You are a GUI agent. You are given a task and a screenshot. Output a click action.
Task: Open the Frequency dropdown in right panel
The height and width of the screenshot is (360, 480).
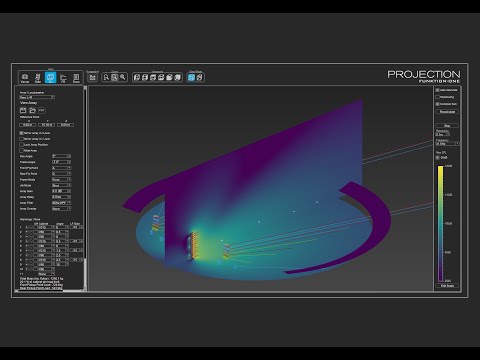click(x=447, y=144)
